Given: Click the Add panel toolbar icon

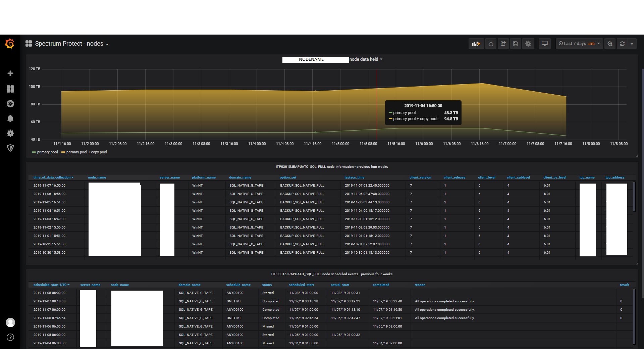Looking at the screenshot, I should pyautogui.click(x=476, y=44).
